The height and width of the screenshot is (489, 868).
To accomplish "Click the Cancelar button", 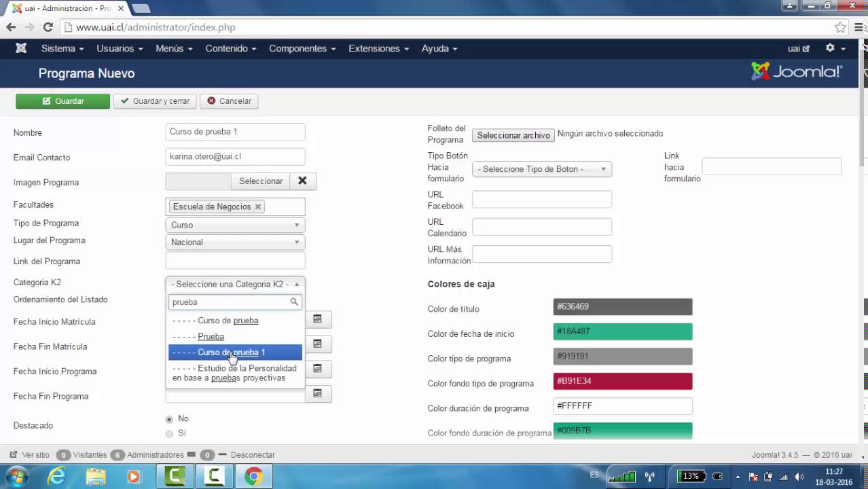I will (229, 101).
